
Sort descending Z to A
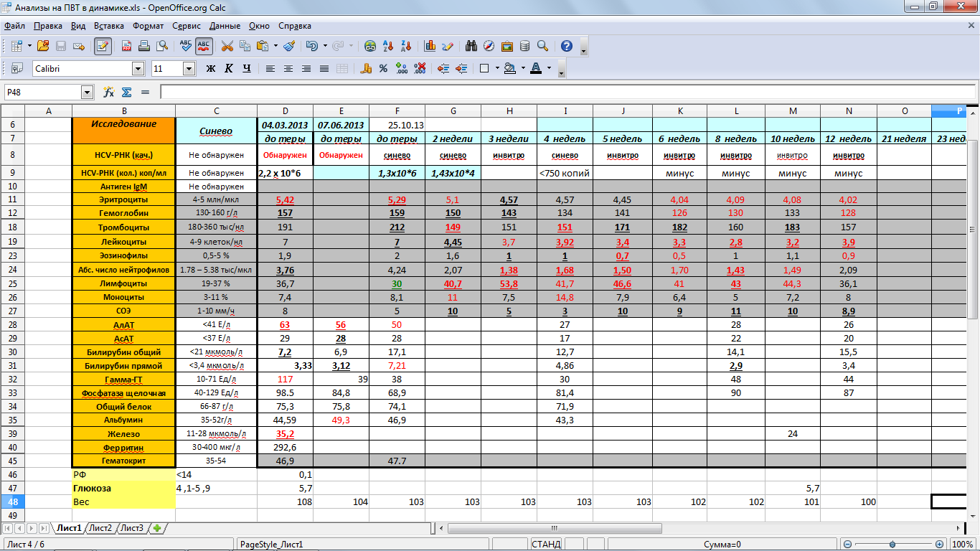coord(406,46)
